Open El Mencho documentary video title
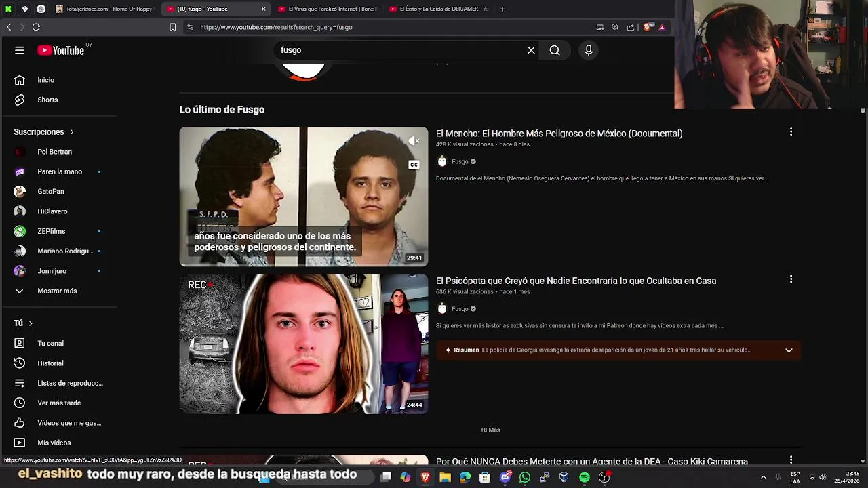 click(x=559, y=134)
